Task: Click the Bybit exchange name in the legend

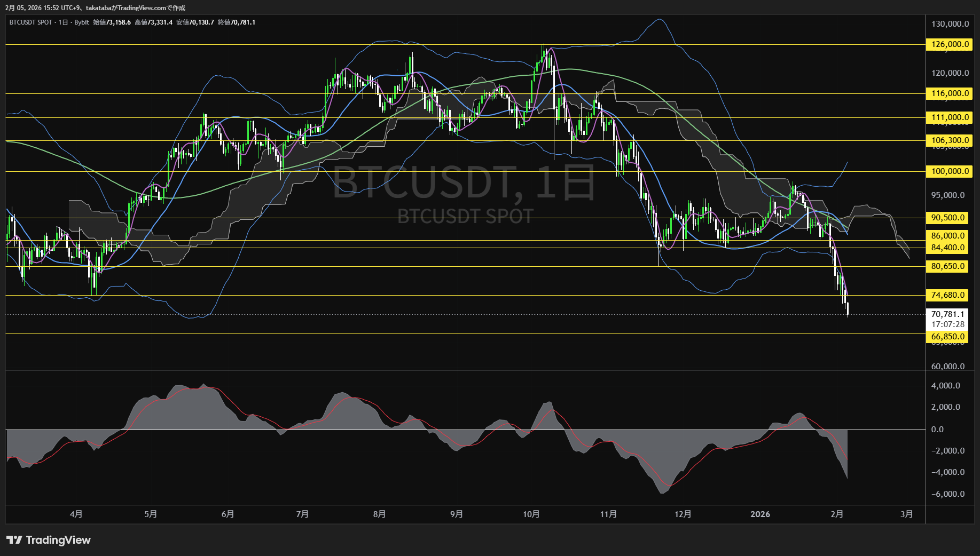Action: (81, 23)
